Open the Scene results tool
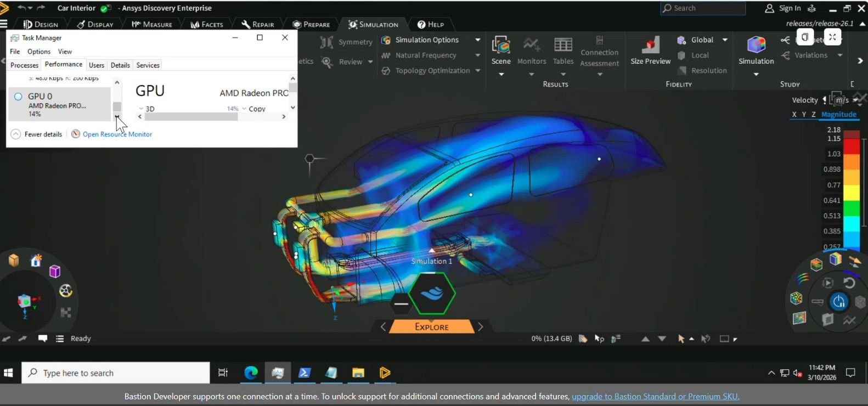Viewport: 868px width, 406px height. 501,46
